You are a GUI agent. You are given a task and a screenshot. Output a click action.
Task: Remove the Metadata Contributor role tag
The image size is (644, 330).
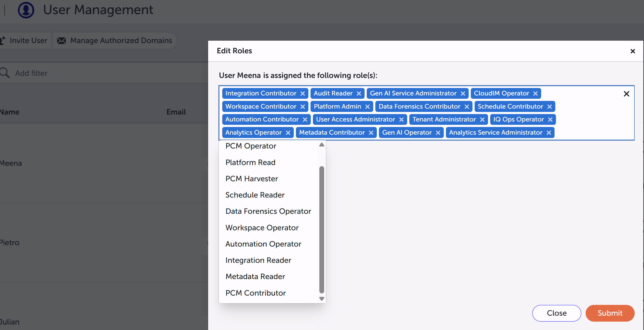pyautogui.click(x=371, y=133)
